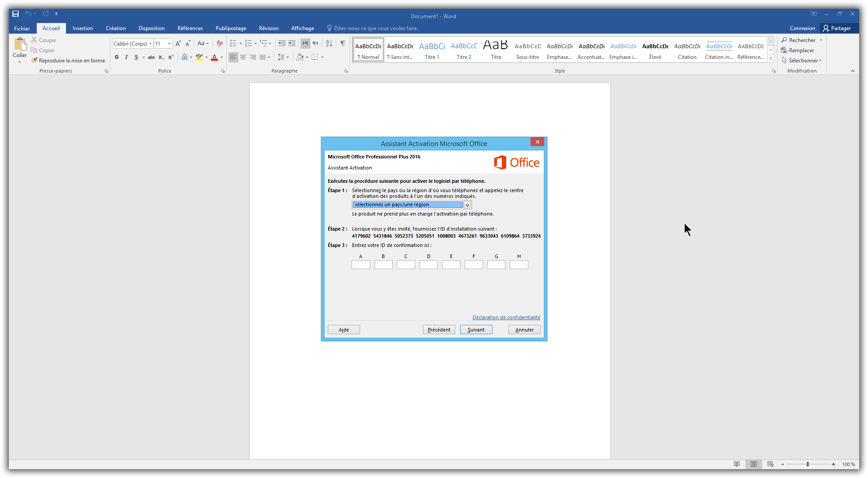
Task: Open the Calibri font name dropdown
Action: coord(150,43)
